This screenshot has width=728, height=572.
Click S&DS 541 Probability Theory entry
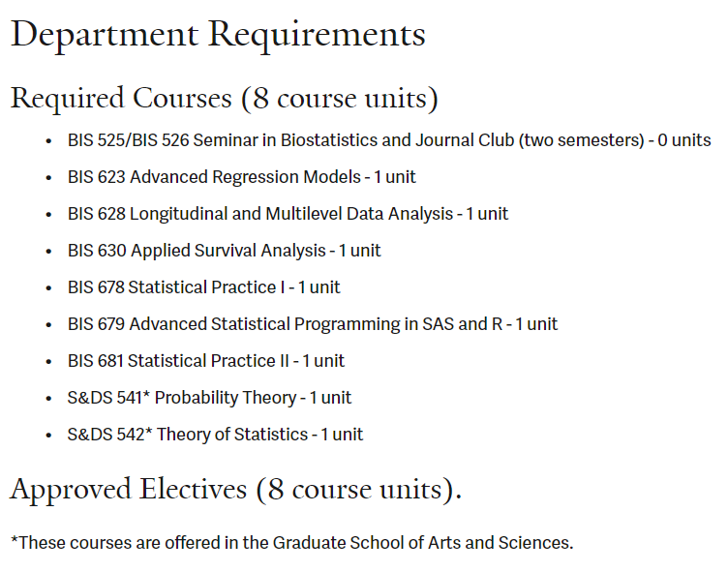(x=210, y=398)
